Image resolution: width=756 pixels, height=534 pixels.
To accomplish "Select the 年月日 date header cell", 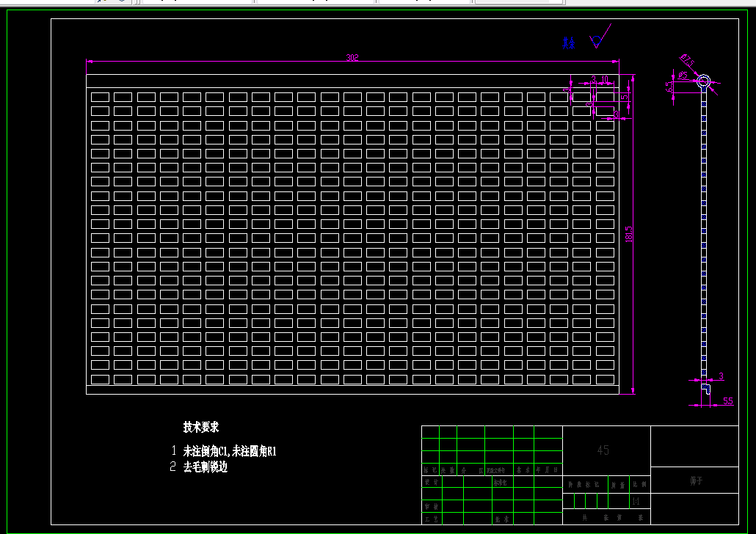I will (x=548, y=469).
